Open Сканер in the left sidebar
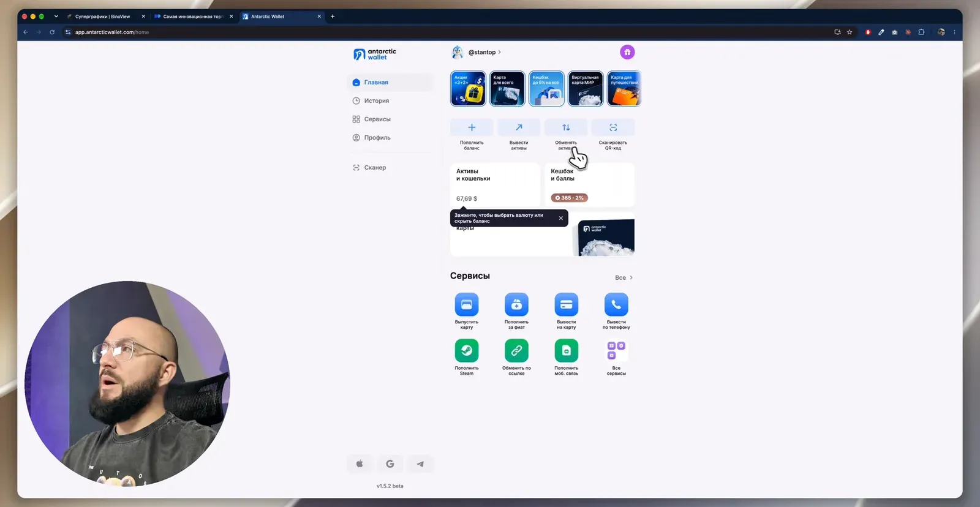The width and height of the screenshot is (980, 507). 390,167
